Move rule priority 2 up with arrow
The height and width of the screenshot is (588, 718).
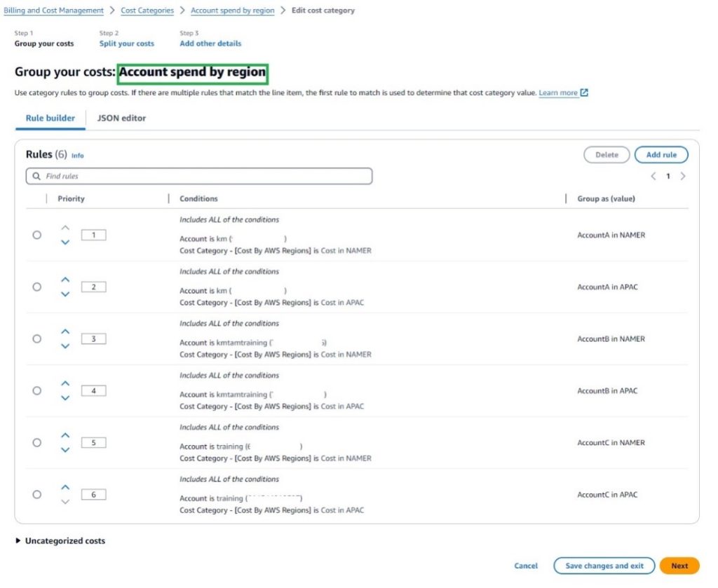click(65, 280)
